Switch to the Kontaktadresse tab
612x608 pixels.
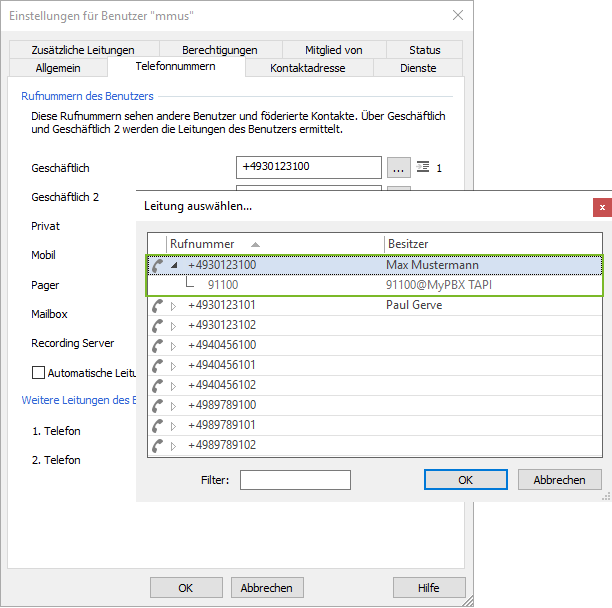pyautogui.click(x=308, y=68)
